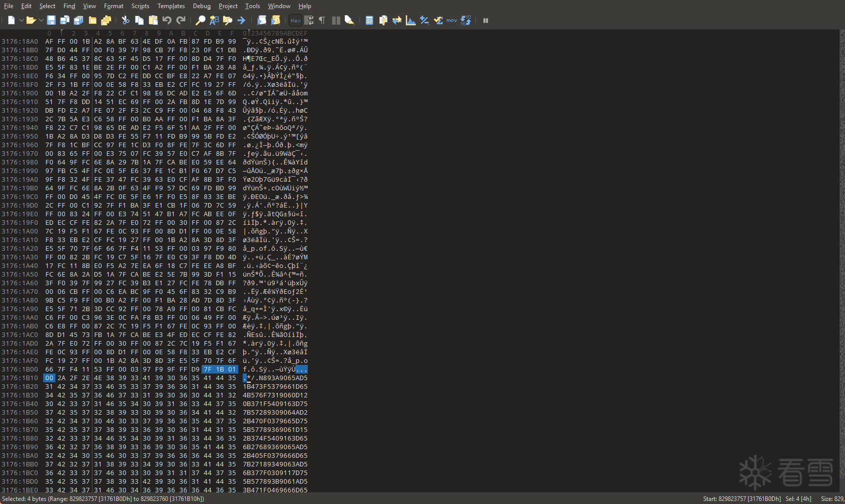Viewport: 845px width, 504px height.
Task: Click the Save As icon
Action: pyautogui.click(x=64, y=20)
